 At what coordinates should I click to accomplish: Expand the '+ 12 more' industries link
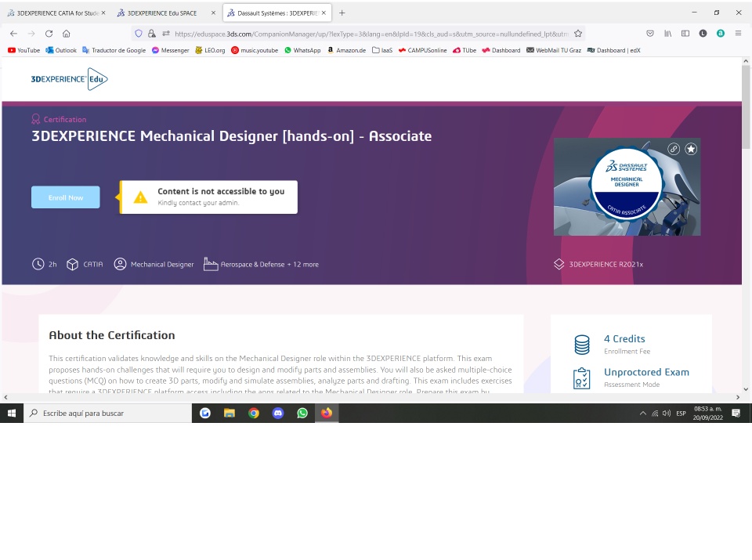pyautogui.click(x=303, y=264)
